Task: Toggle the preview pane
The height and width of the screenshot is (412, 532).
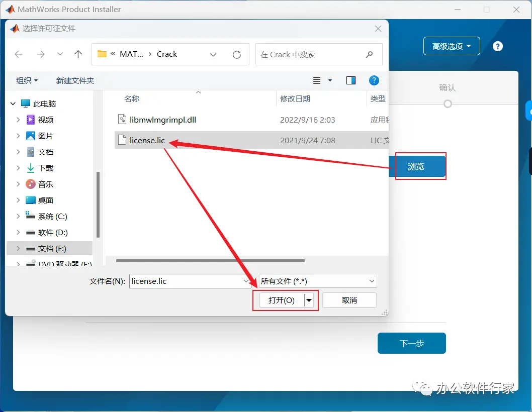Action: pyautogui.click(x=351, y=80)
